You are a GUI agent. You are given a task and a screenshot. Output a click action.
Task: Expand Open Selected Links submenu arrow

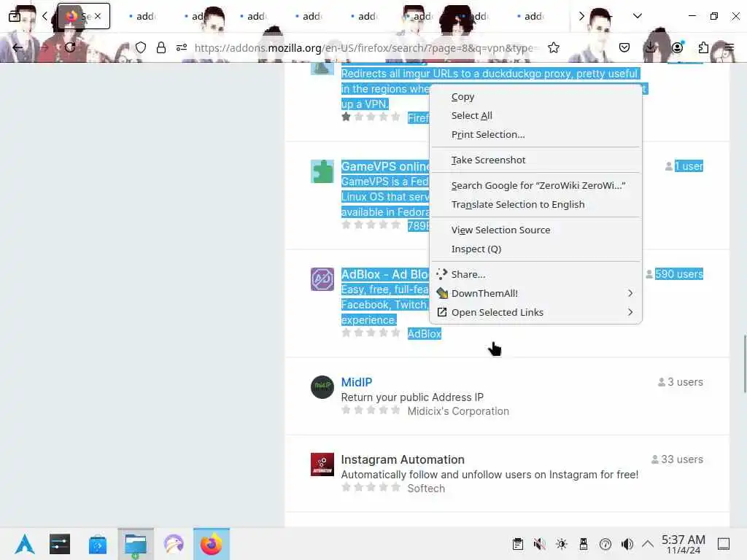click(x=630, y=312)
